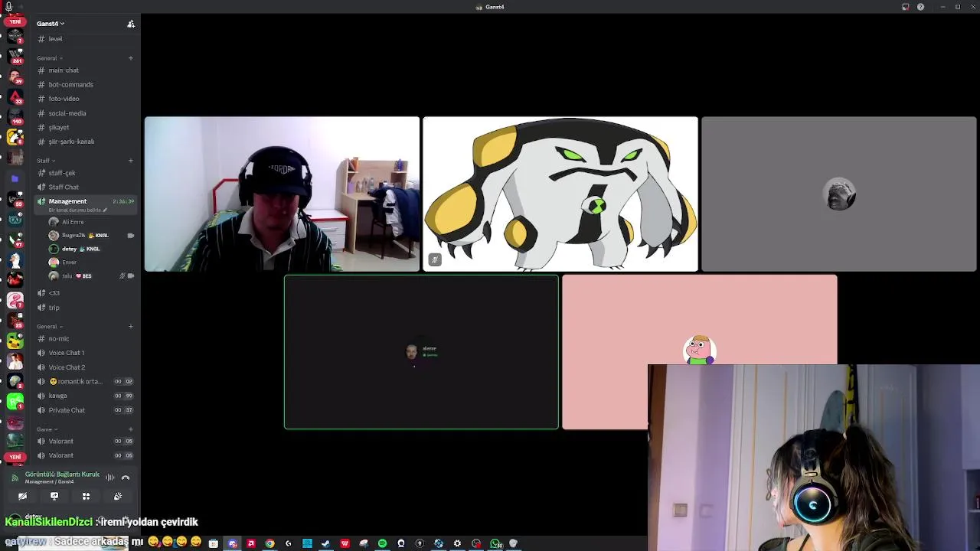Open the level text channel
The width and height of the screenshot is (980, 551).
point(86,39)
